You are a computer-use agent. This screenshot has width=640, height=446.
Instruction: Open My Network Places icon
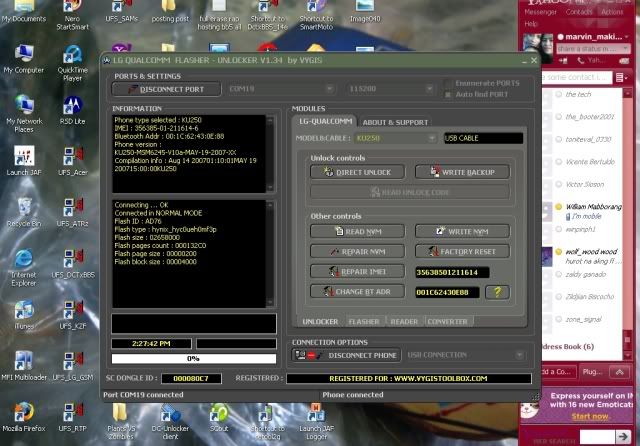coord(24,114)
